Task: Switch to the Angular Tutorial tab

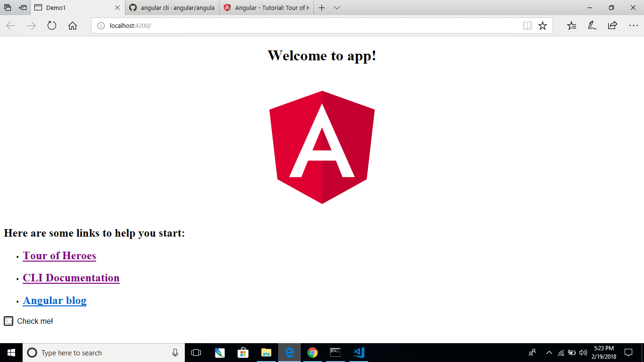Action: tap(266, 8)
